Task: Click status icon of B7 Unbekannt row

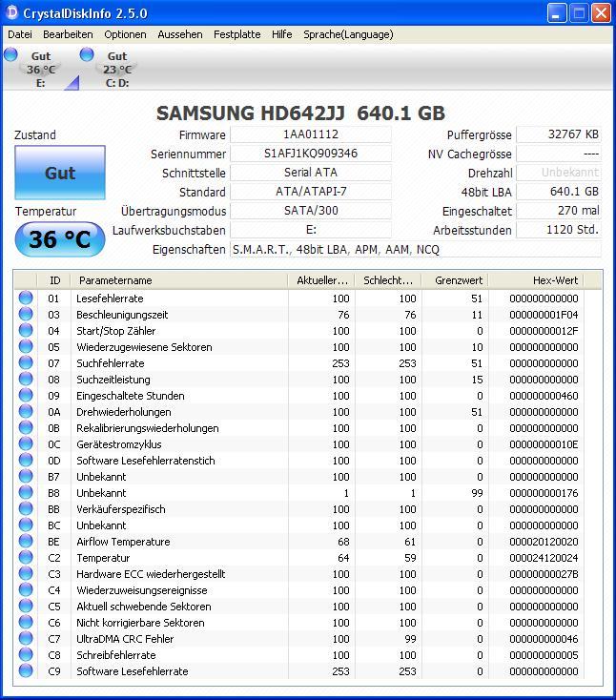Action: [26, 476]
